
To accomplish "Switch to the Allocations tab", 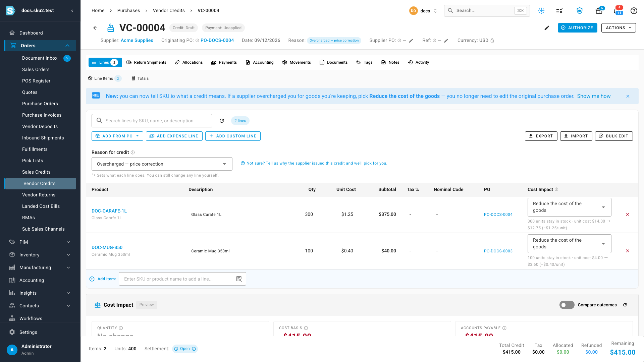I will [189, 62].
